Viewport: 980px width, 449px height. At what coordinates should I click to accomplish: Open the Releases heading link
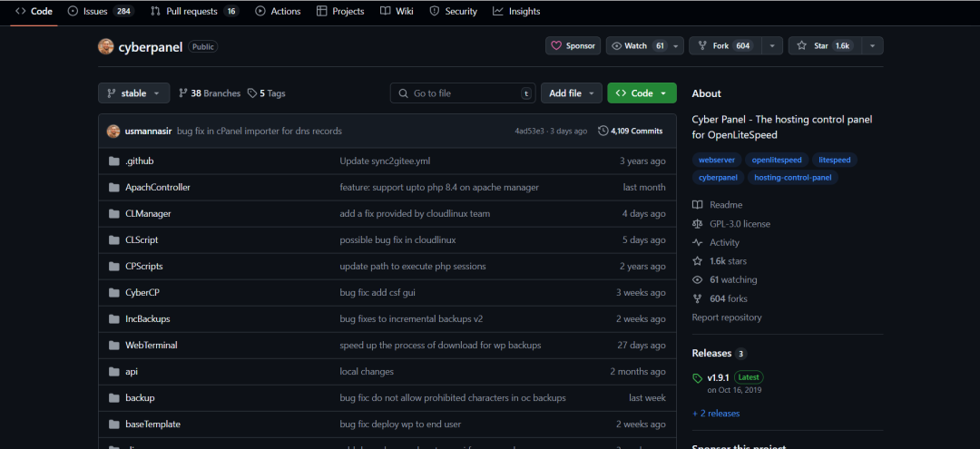(720, 354)
